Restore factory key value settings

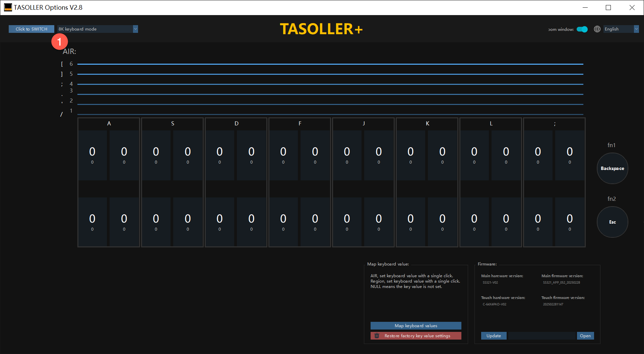click(416, 336)
